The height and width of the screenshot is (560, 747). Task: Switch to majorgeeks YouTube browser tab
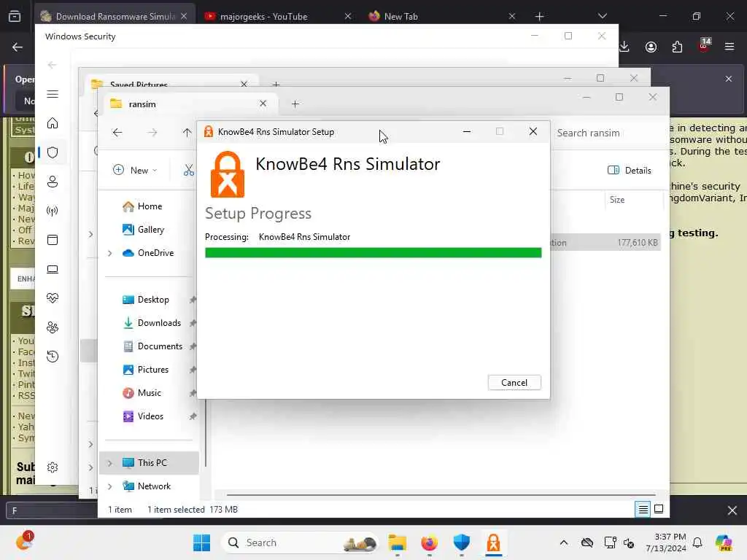pos(278,16)
